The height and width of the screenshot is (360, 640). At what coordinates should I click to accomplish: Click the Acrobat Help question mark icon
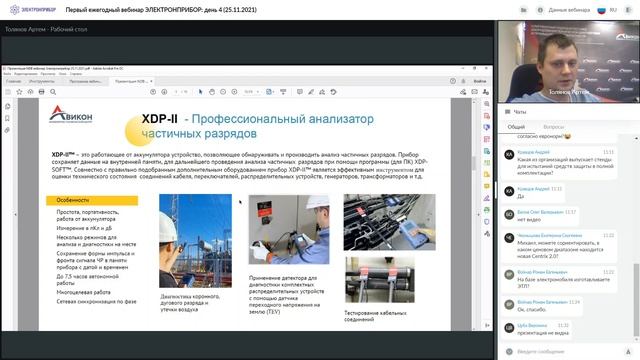[453, 81]
